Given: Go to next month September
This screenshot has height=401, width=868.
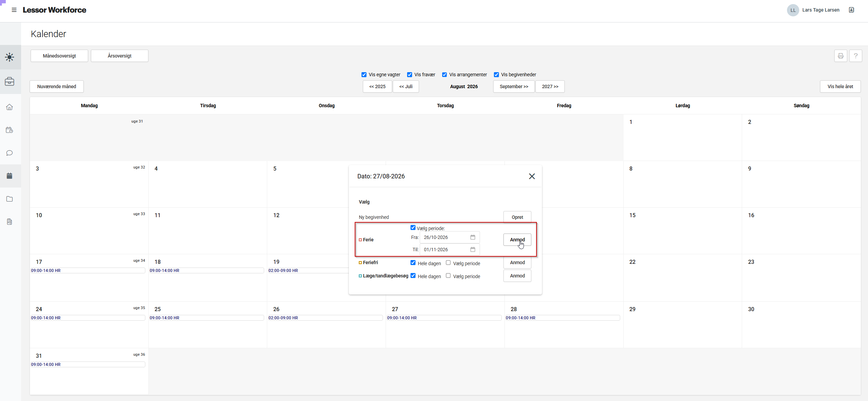Looking at the screenshot, I should coord(514,86).
